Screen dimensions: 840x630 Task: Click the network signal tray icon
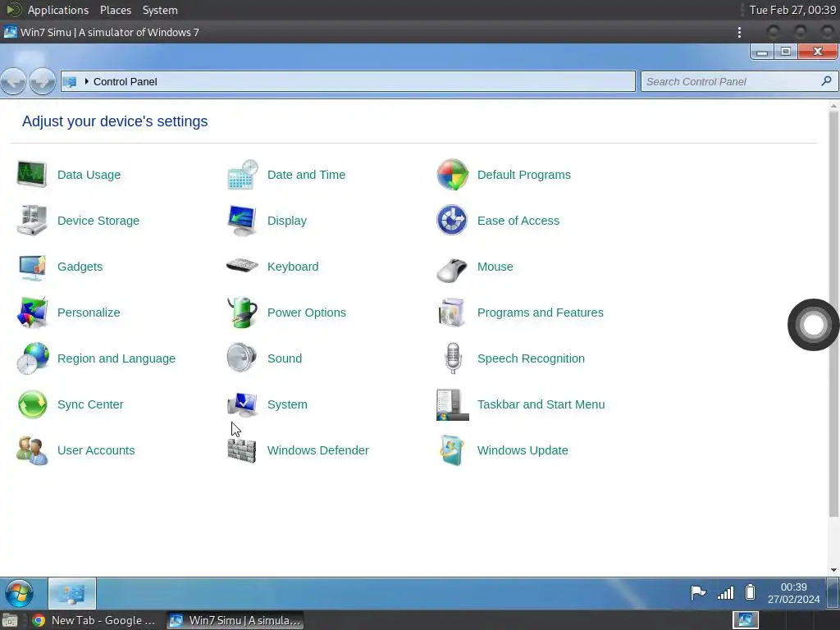tap(725, 593)
